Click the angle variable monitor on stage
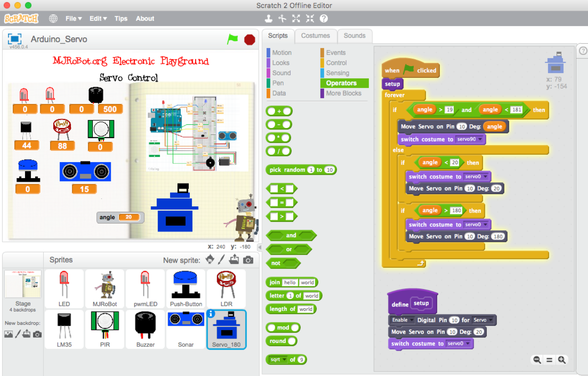This screenshot has height=376, width=588. [x=120, y=217]
